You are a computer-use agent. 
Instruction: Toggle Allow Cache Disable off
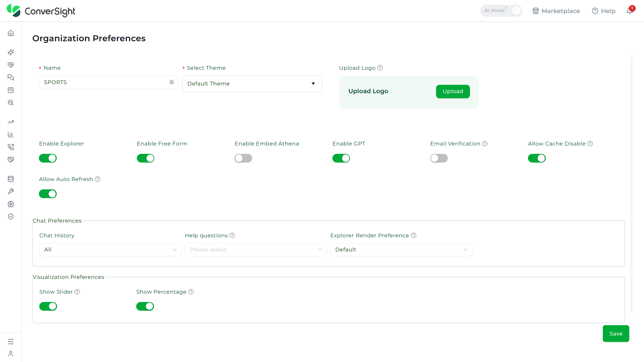click(x=537, y=158)
